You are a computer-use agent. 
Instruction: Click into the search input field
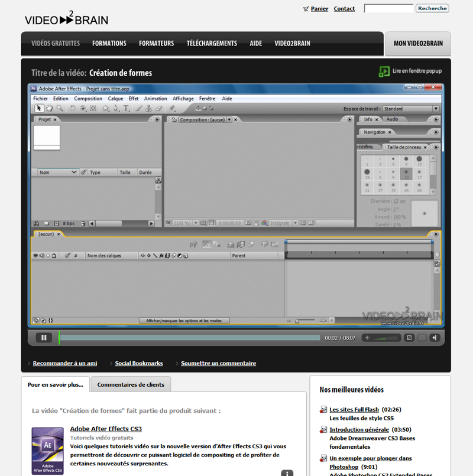[x=388, y=8]
